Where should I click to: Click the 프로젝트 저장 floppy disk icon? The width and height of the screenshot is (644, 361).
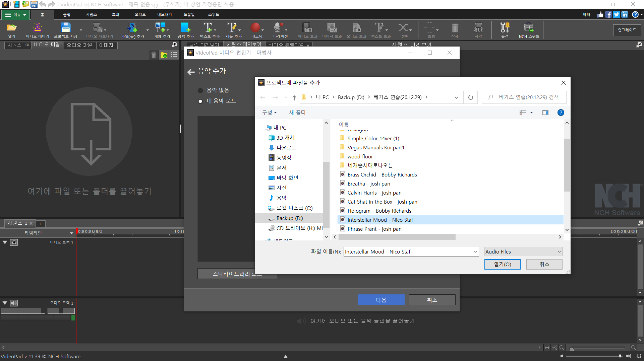point(66,28)
